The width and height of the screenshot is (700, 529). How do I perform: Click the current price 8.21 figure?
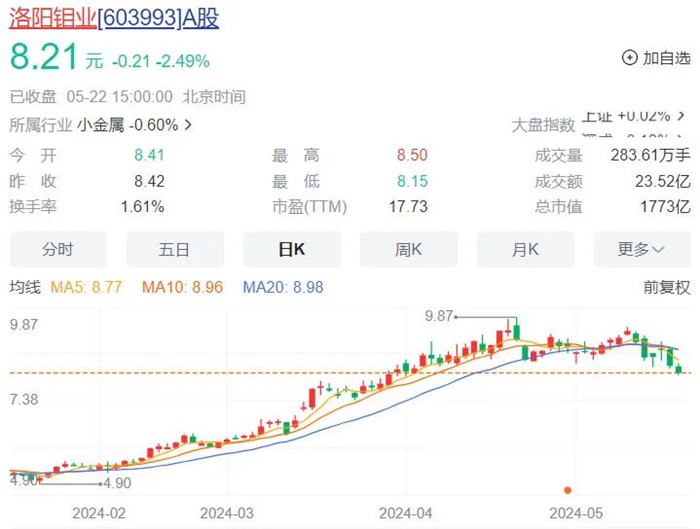43,57
